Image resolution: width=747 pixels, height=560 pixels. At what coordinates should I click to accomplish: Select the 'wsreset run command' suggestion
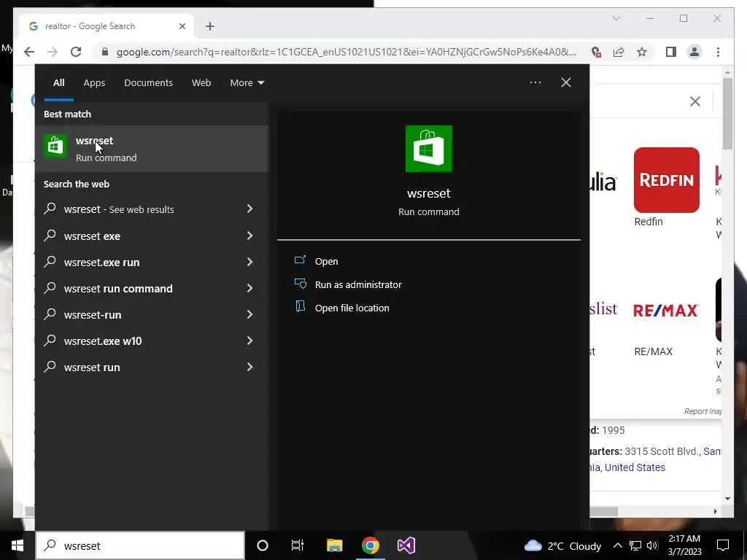click(118, 289)
